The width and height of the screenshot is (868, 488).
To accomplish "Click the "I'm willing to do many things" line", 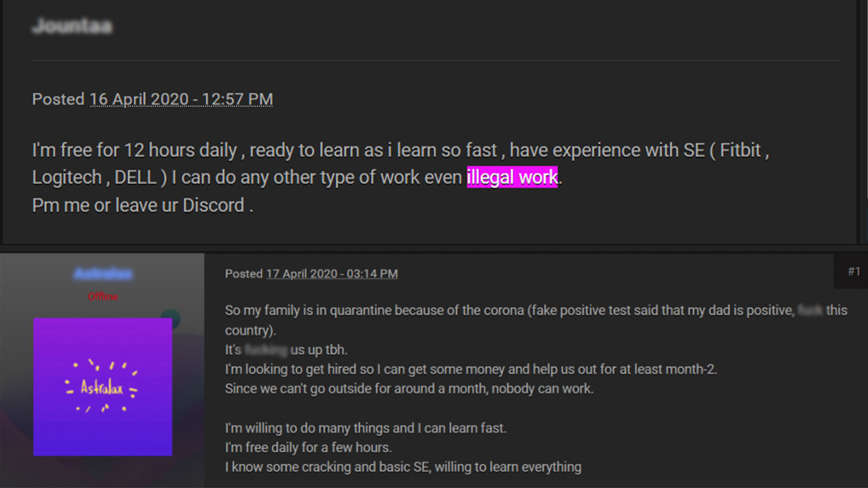I will pos(366,428).
